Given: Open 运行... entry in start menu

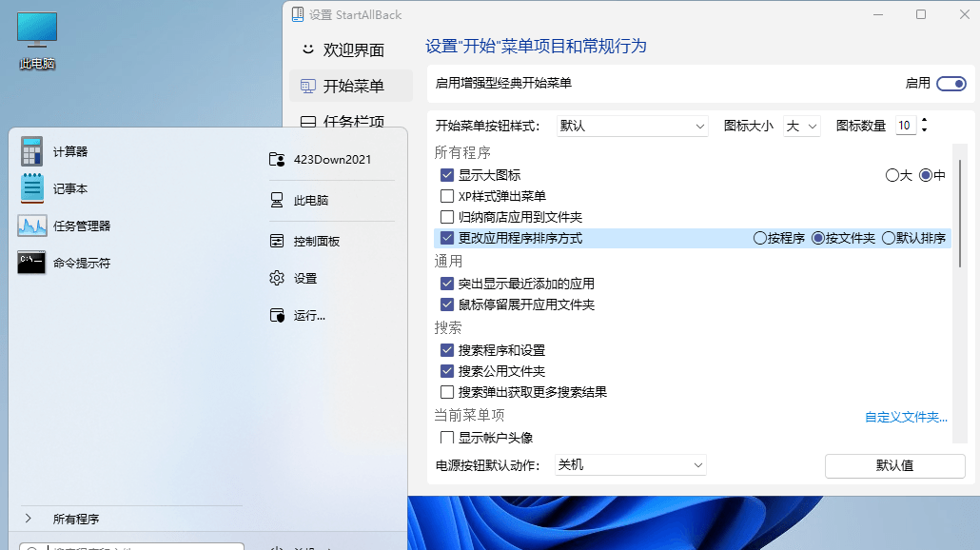Looking at the screenshot, I should pos(332,316).
